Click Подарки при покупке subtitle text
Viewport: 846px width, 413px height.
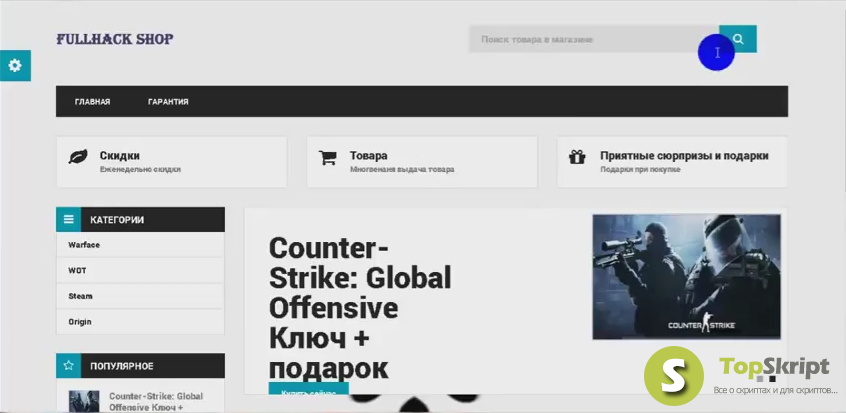tap(640, 170)
